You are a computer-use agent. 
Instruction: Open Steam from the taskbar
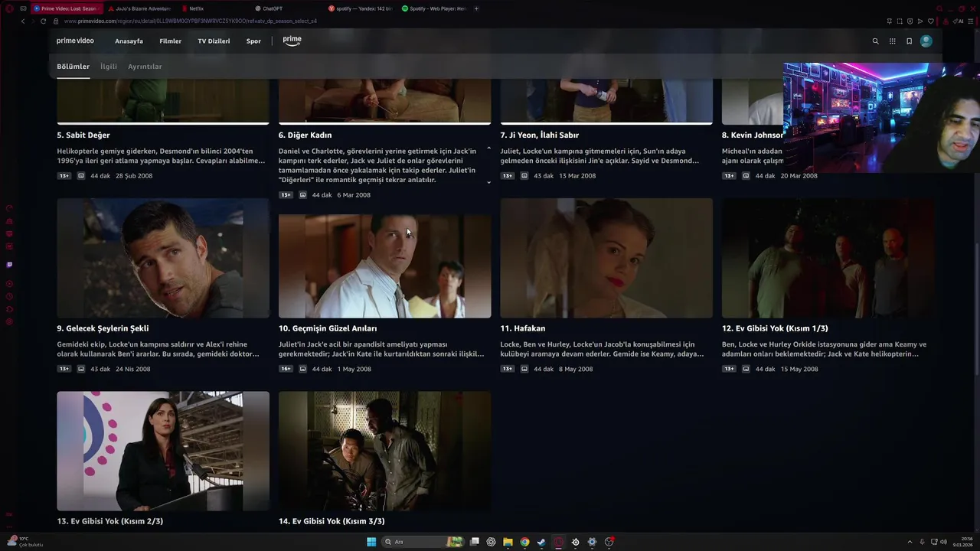(541, 542)
